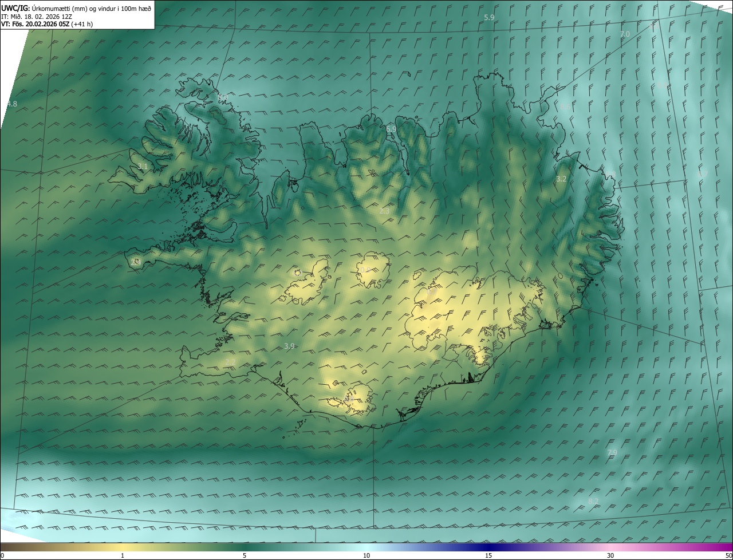Viewport: 733px width, 560px height.
Task: Click the '5.9' value label on the map
Action: click(x=489, y=18)
